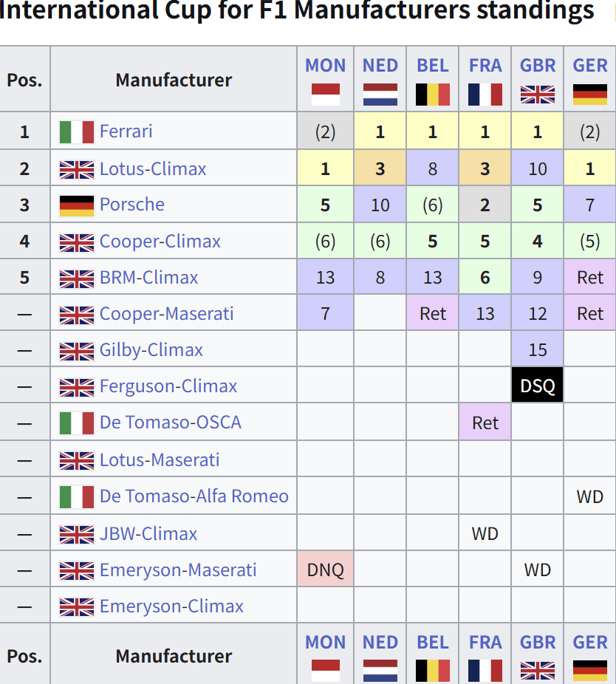Click the Italian flag beside Ferrari
This screenshot has height=684, width=616.
[x=77, y=132]
